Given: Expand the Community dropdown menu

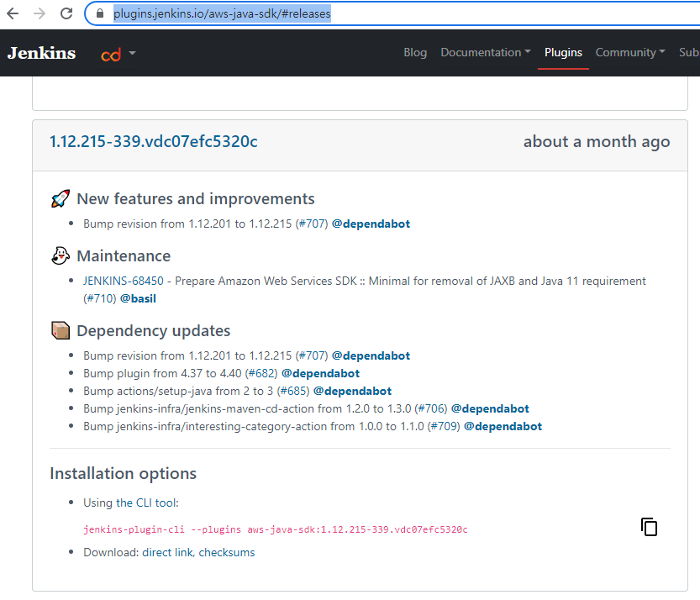Looking at the screenshot, I should click(x=630, y=53).
